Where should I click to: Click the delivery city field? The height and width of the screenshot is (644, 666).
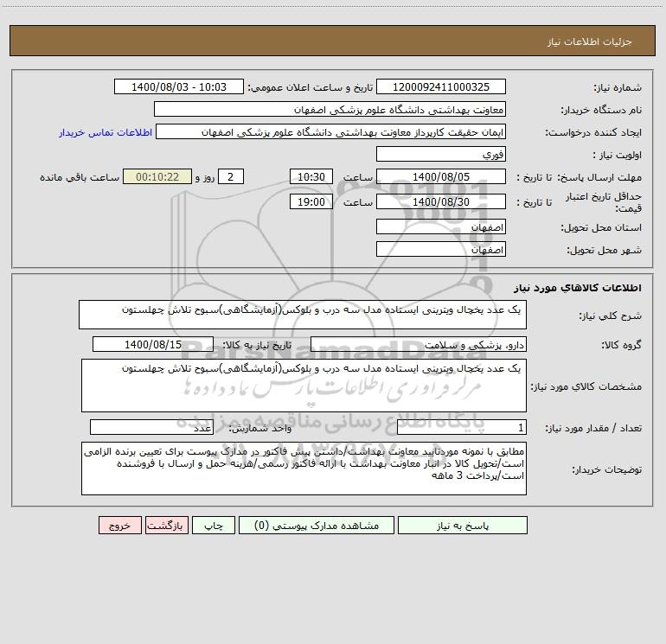point(441,249)
